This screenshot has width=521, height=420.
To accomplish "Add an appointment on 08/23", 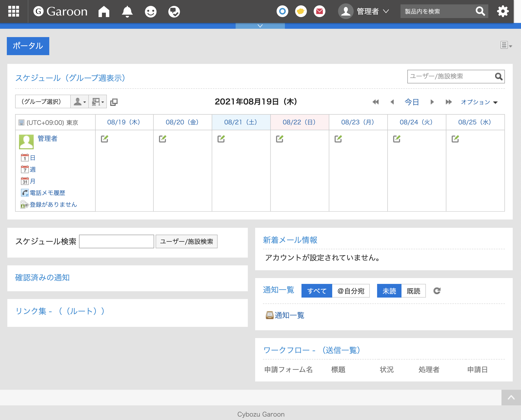I will (x=338, y=139).
